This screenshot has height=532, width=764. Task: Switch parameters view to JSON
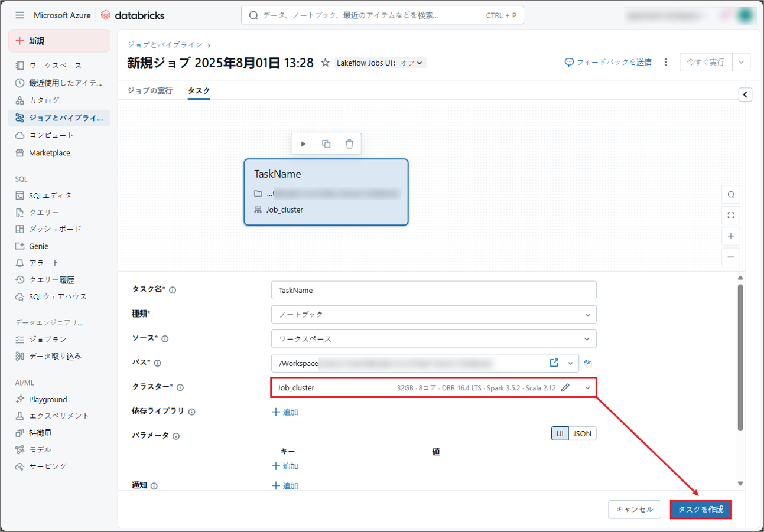582,433
